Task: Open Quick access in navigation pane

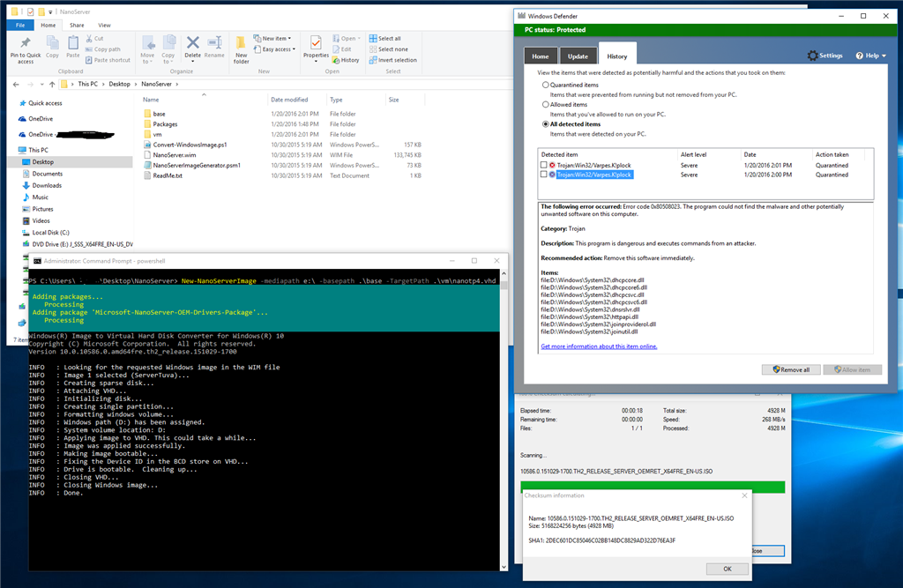Action: (45, 103)
